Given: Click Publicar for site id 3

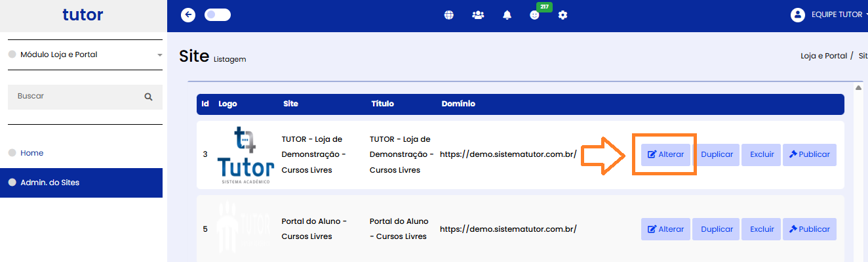Looking at the screenshot, I should pos(810,155).
